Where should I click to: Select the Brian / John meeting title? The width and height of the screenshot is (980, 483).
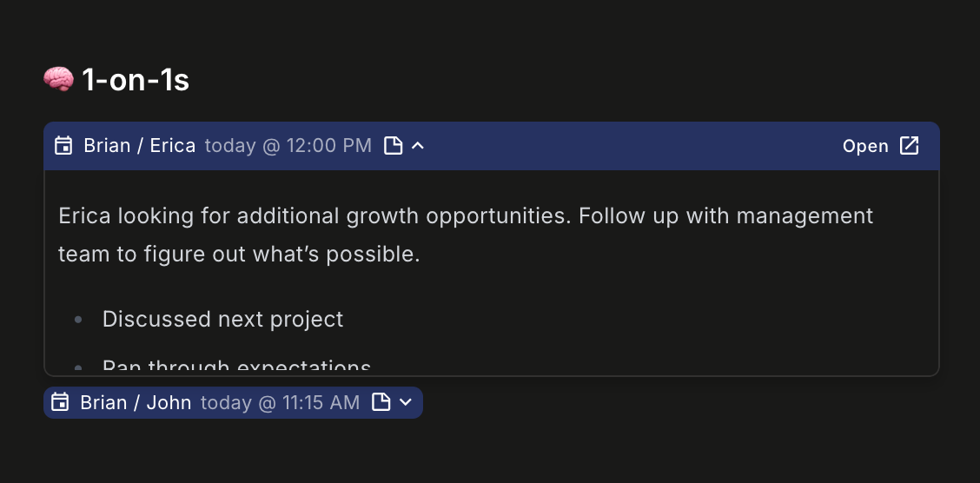pos(136,402)
